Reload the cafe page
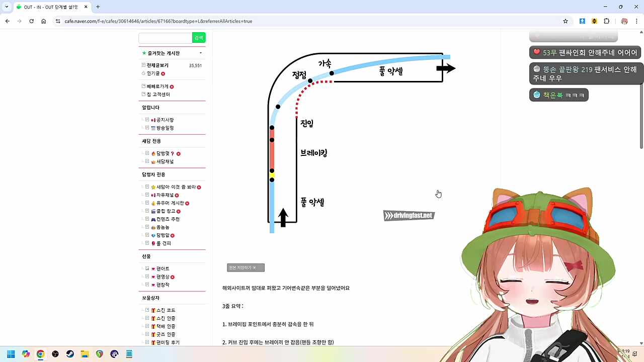Viewport: 644px width, 362px height. tap(31, 21)
